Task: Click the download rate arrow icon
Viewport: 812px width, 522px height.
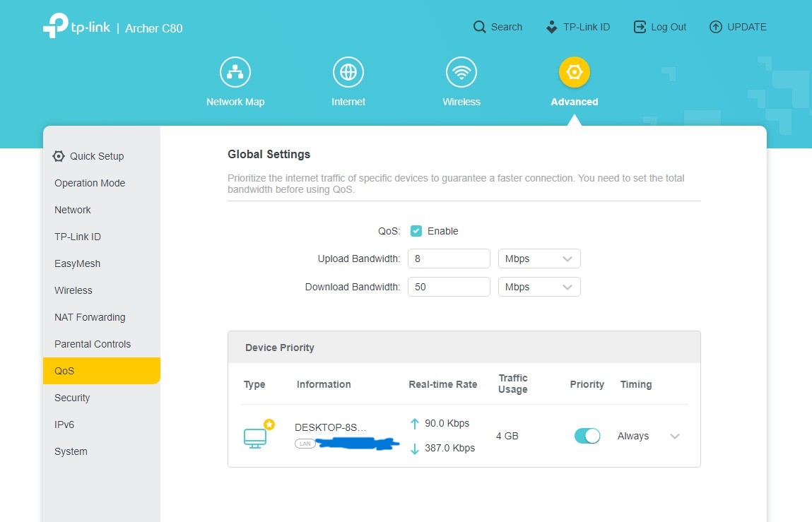Action: (x=414, y=449)
